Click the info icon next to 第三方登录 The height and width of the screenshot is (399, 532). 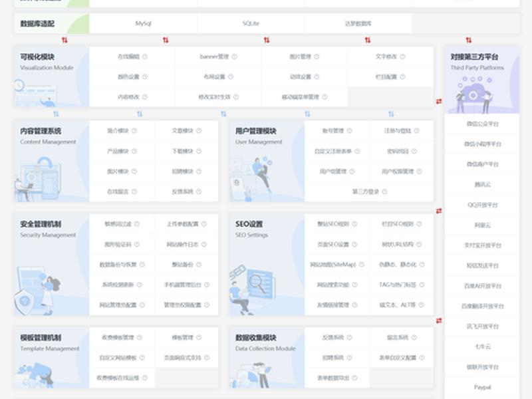[384, 192]
